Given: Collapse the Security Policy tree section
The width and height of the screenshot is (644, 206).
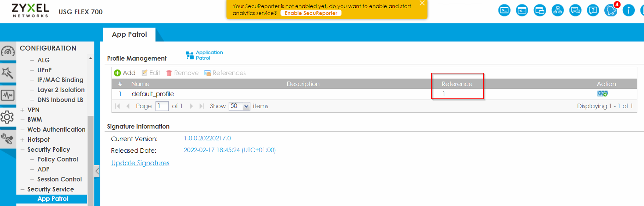Looking at the screenshot, I should coord(22,150).
